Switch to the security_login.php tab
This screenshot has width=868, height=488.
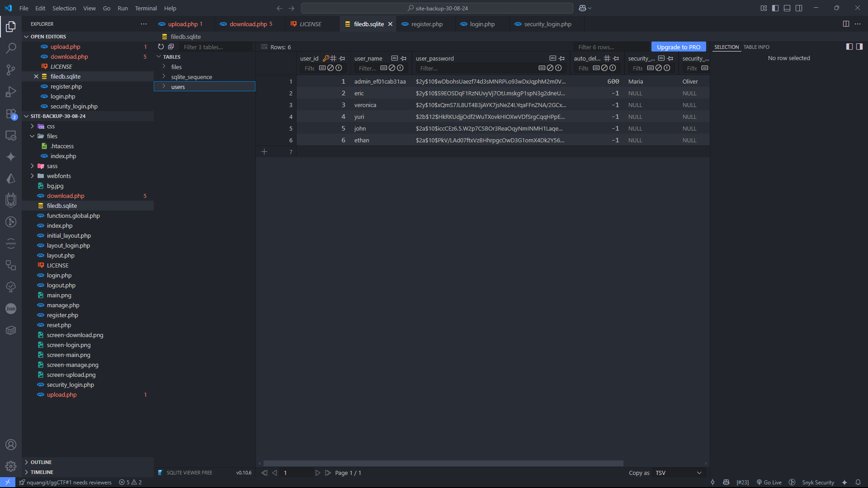coord(547,24)
